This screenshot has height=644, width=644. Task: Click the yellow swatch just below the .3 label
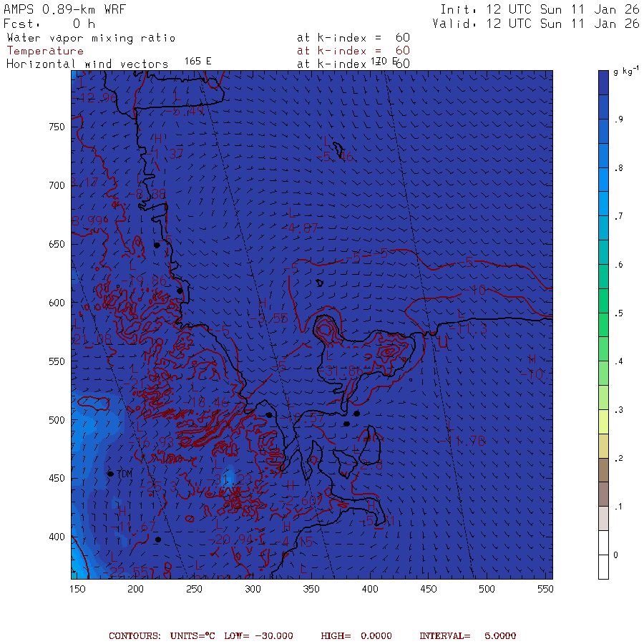click(603, 421)
